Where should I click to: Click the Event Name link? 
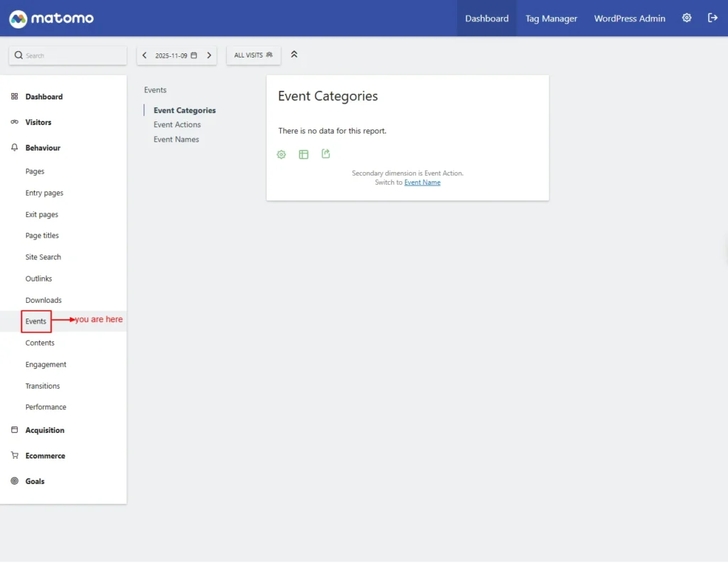coord(422,183)
